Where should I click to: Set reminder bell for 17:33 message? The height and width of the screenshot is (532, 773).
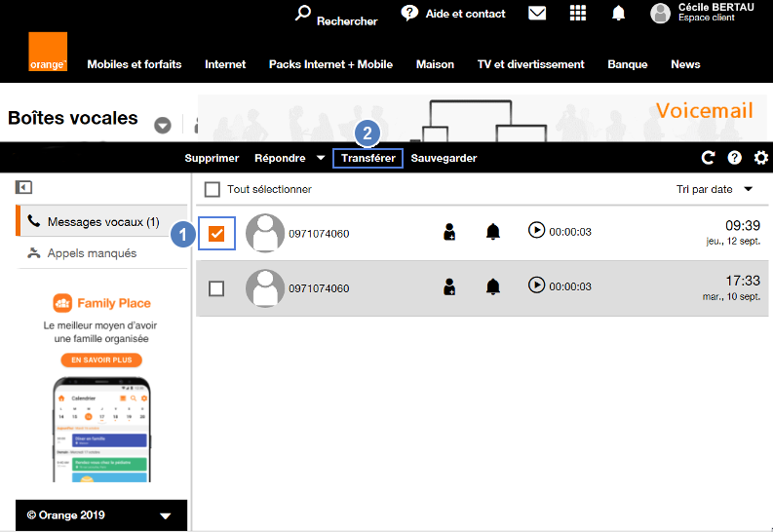pos(493,286)
